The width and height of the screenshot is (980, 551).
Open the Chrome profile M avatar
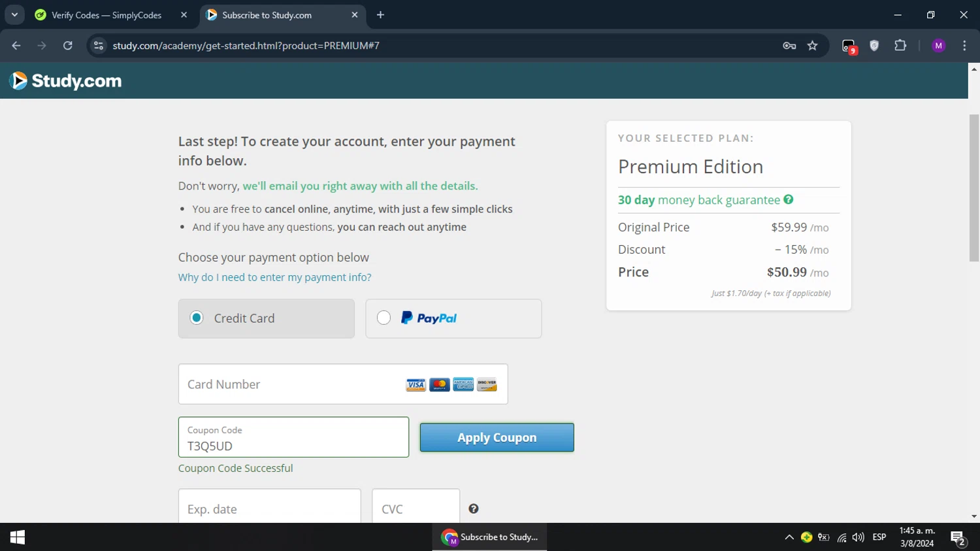(x=939, y=46)
